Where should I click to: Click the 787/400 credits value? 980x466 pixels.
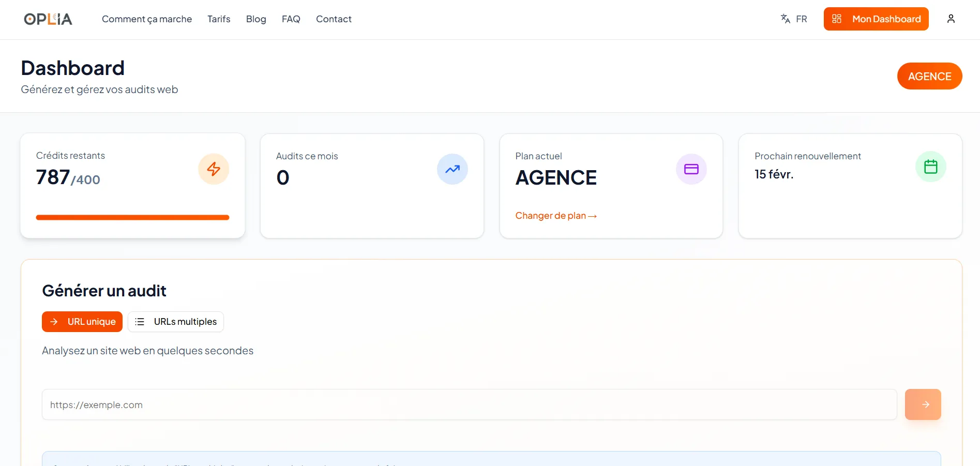68,177
